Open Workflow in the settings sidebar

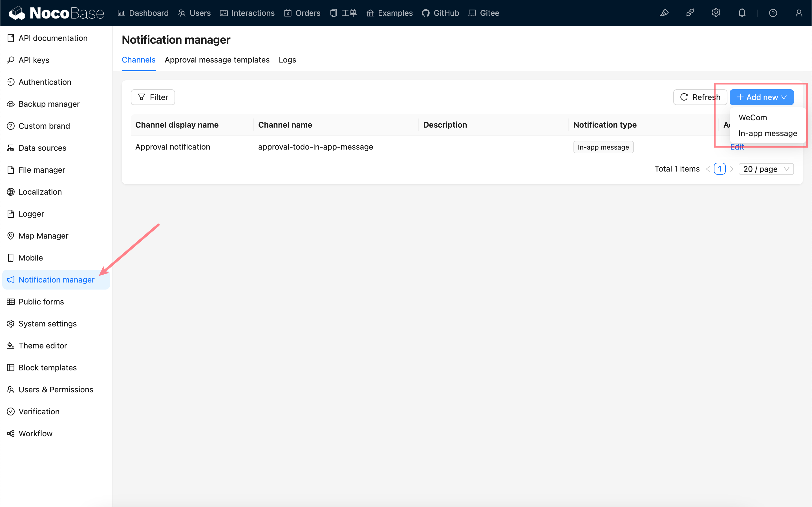[x=35, y=433]
